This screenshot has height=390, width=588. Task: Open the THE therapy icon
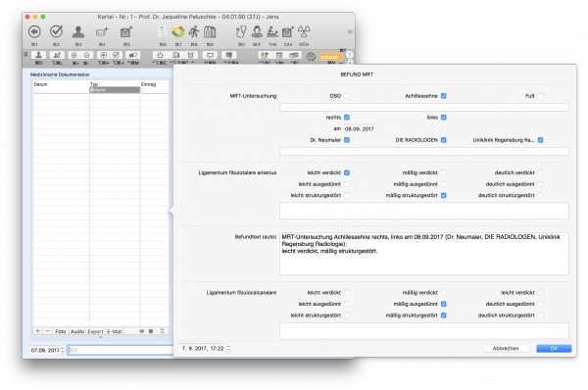[x=272, y=32]
